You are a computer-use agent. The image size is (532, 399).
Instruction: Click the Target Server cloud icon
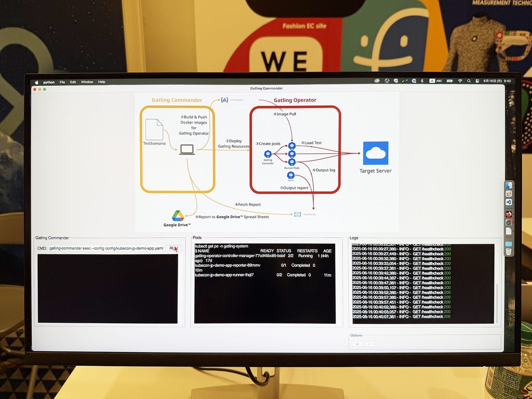pos(376,153)
